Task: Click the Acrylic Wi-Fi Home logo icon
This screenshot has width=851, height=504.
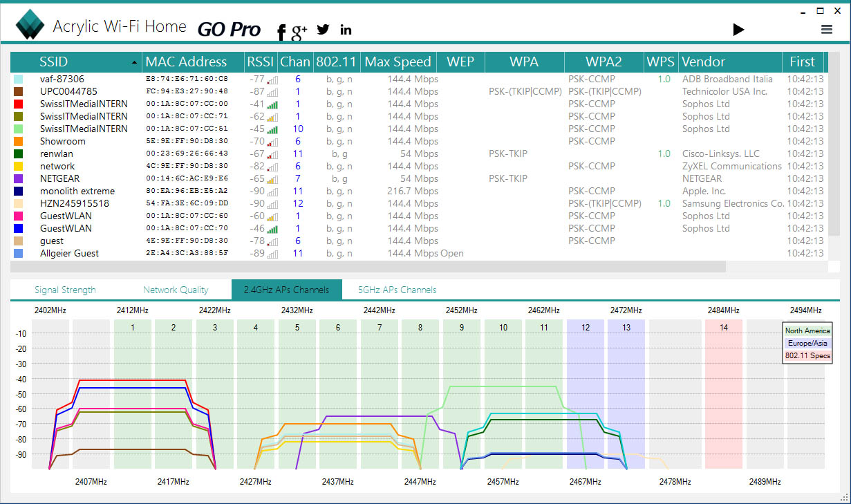Action: 30,26
